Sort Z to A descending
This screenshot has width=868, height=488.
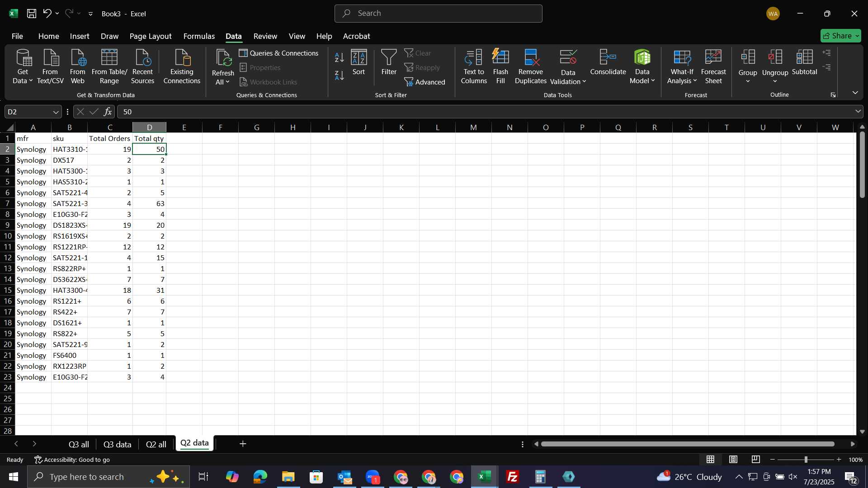(x=340, y=75)
